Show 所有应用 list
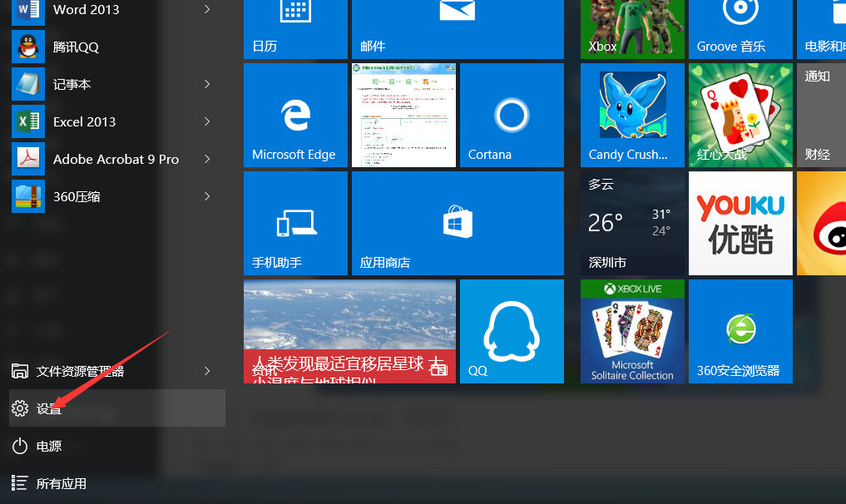Image resolution: width=846 pixels, height=504 pixels. coord(117,483)
